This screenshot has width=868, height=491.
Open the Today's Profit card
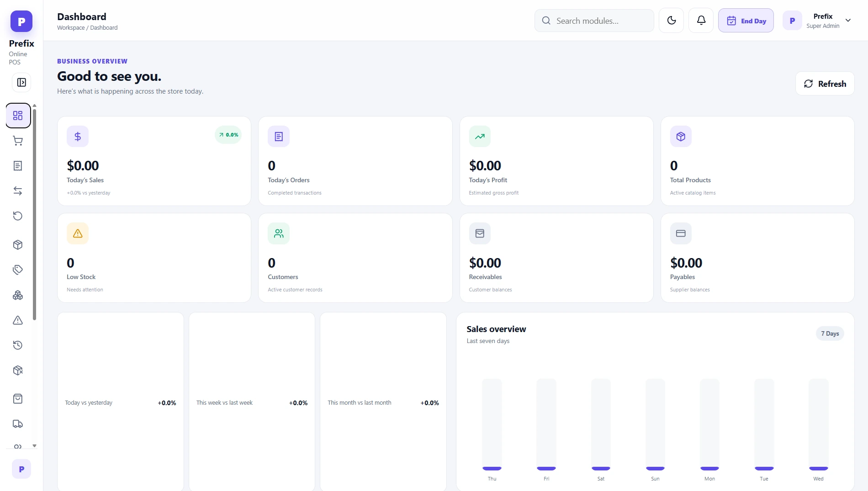pos(556,161)
